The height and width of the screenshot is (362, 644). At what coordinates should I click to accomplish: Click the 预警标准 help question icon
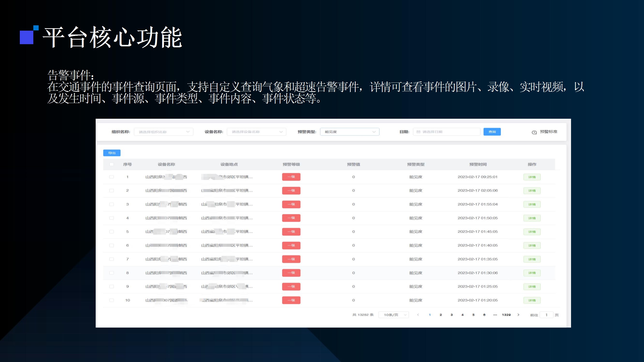(534, 132)
